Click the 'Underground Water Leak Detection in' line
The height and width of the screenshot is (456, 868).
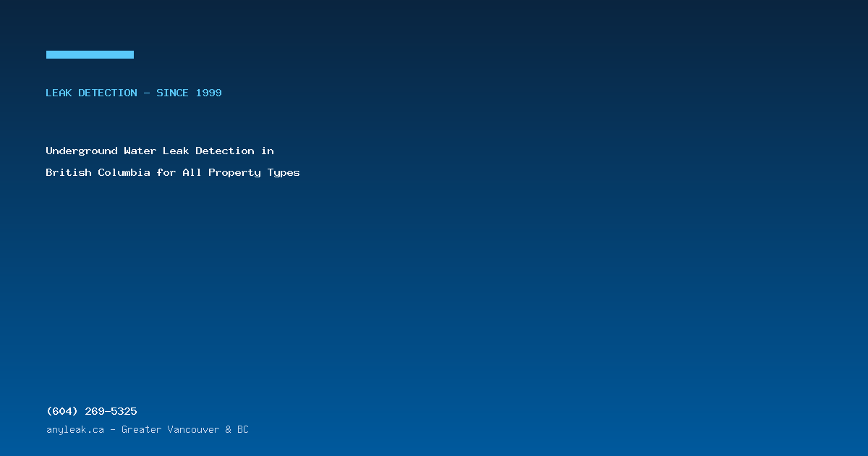click(160, 151)
